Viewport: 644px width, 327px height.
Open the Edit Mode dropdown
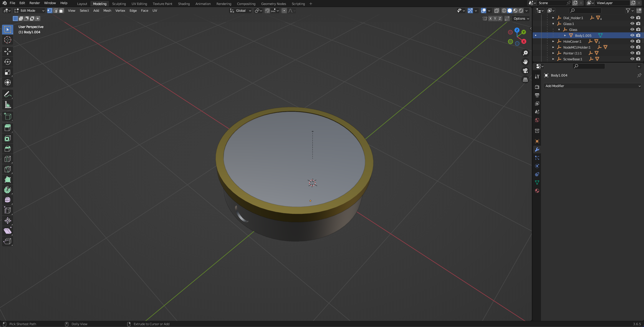click(x=29, y=11)
